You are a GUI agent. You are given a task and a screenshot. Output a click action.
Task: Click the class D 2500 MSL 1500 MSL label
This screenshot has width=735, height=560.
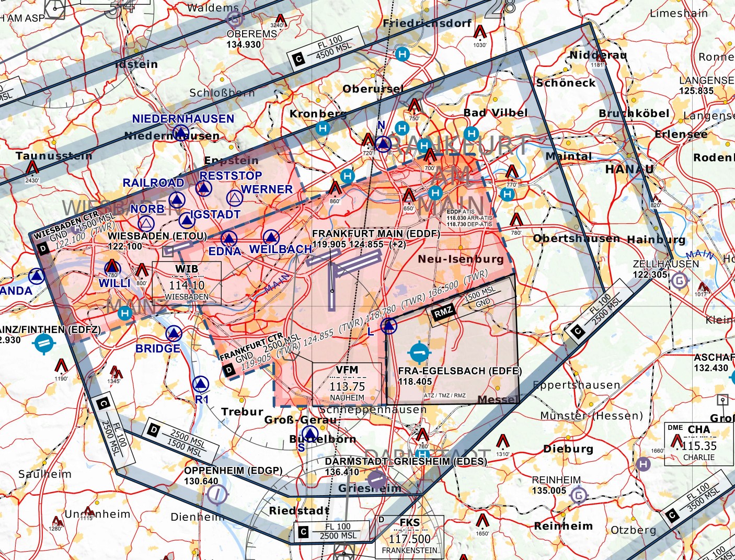pos(181,440)
